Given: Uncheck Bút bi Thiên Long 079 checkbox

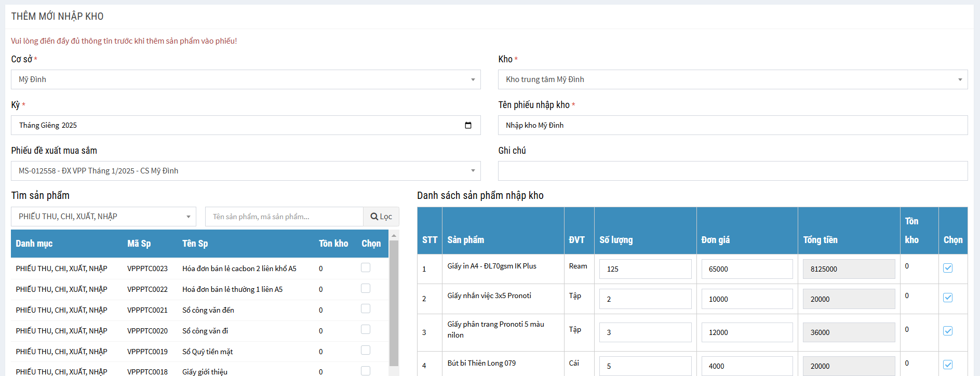Looking at the screenshot, I should pyautogui.click(x=948, y=365).
